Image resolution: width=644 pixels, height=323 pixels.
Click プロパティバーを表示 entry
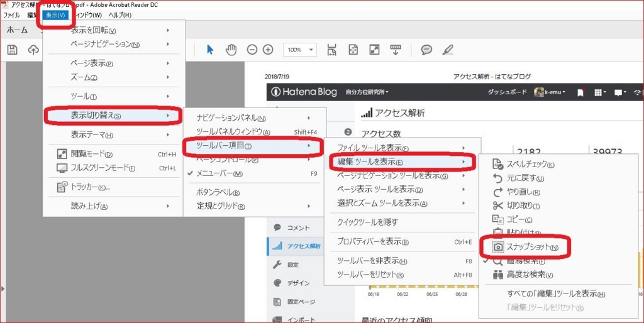(402, 242)
